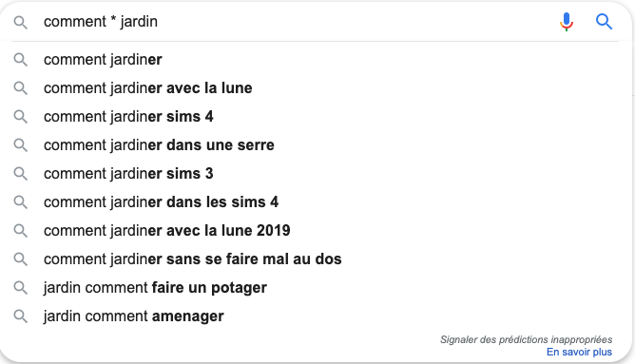Screen dimensions: 635x364
Task: Select suggestion 'comment jardiner'
Action: pyautogui.click(x=316, y=60)
